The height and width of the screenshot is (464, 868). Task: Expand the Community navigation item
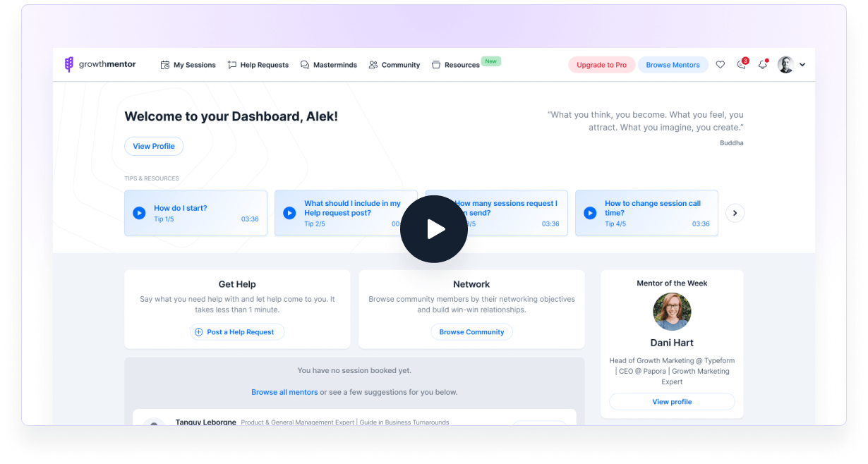[394, 65]
